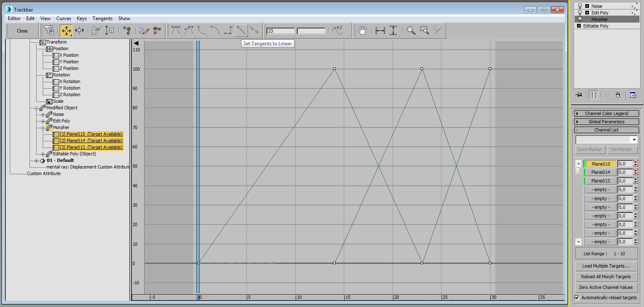Toggle the Edit Poly modifier lightbulb
644x307 pixels.
[x=580, y=13]
